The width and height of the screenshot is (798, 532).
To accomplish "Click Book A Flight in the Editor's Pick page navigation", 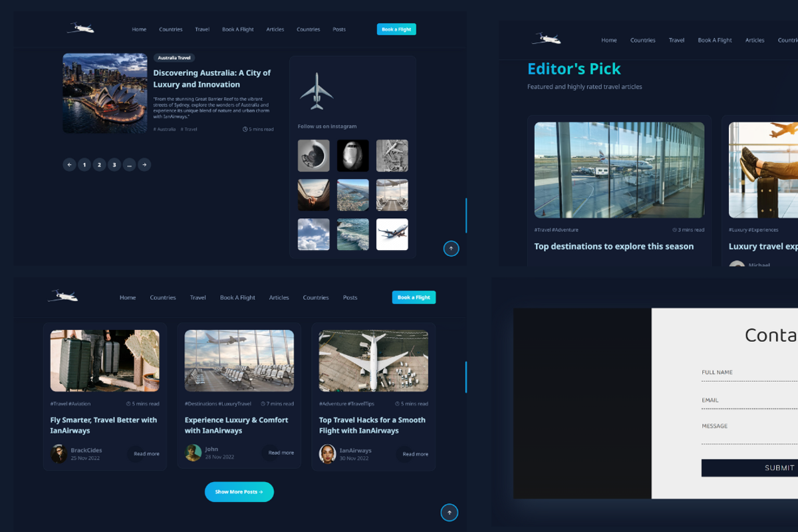I will tap(715, 40).
